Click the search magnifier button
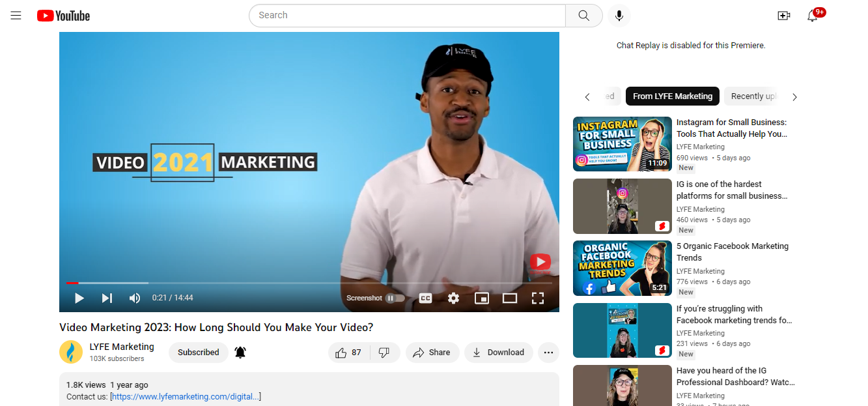868x406 pixels. (584, 16)
